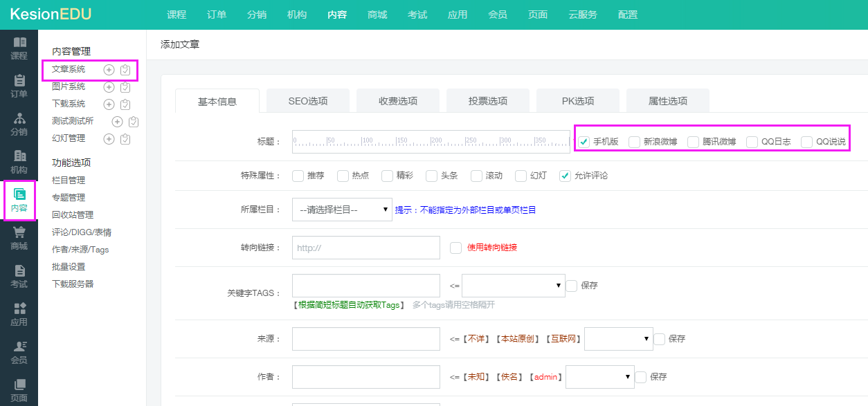Click the clipboard icon beside 图片系统
This screenshot has height=406, width=868.
125,87
